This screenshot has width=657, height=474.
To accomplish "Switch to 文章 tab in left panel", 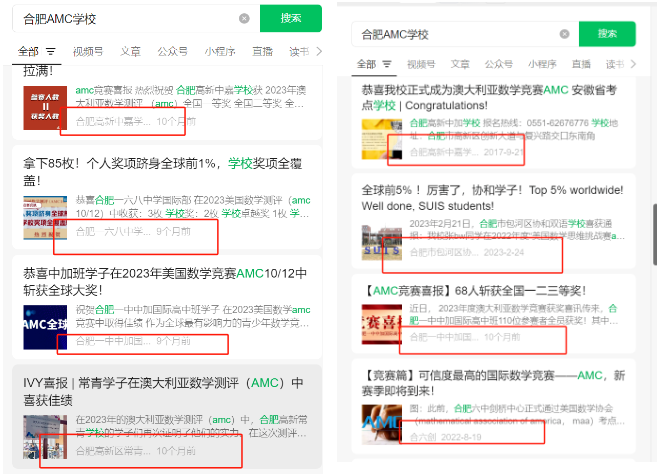I will 130,52.
